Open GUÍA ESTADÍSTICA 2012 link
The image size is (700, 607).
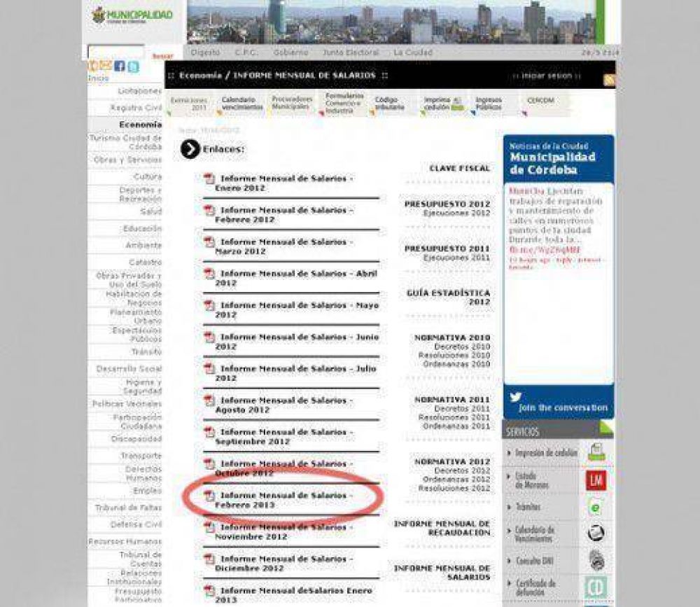pyautogui.click(x=448, y=298)
